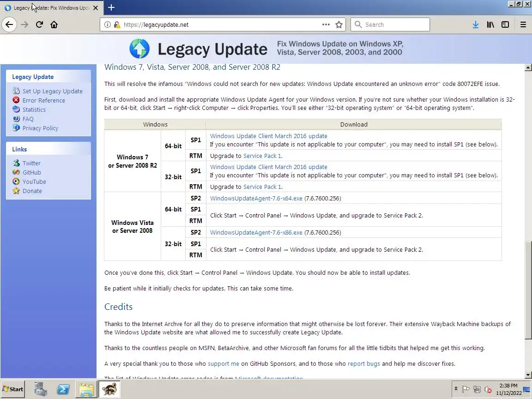Viewport: 532px width, 399px height.
Task: Close the Legacy Update tab
Action: (96, 7)
